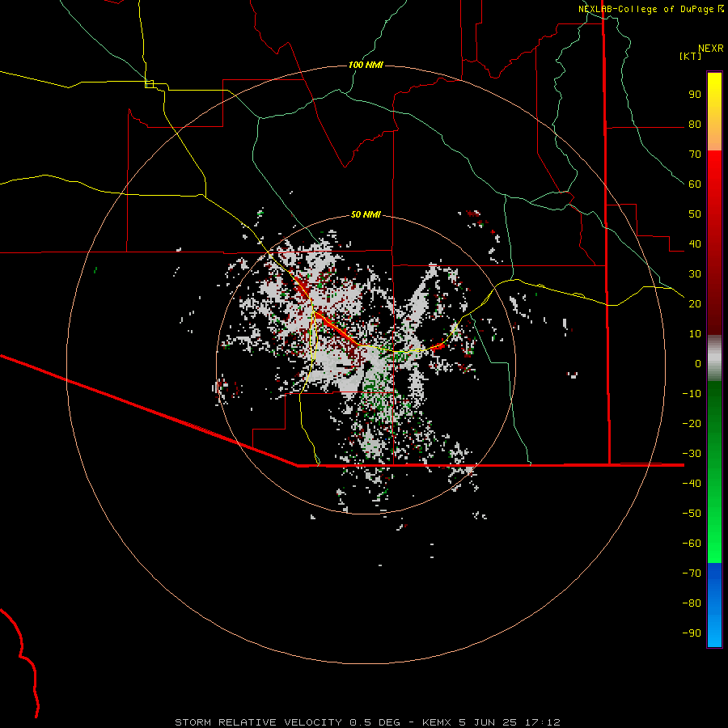
Task: Pick the gray zero-velocity segment of color bar
Action: click(x=714, y=358)
